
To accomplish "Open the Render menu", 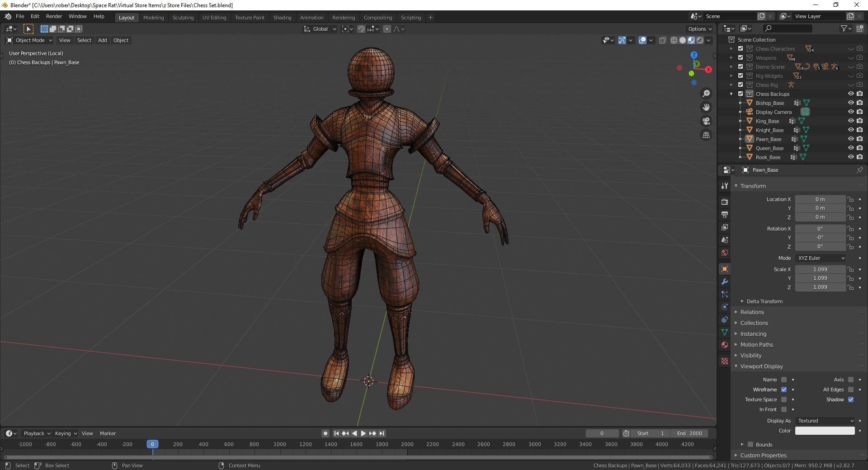I will pos(54,16).
